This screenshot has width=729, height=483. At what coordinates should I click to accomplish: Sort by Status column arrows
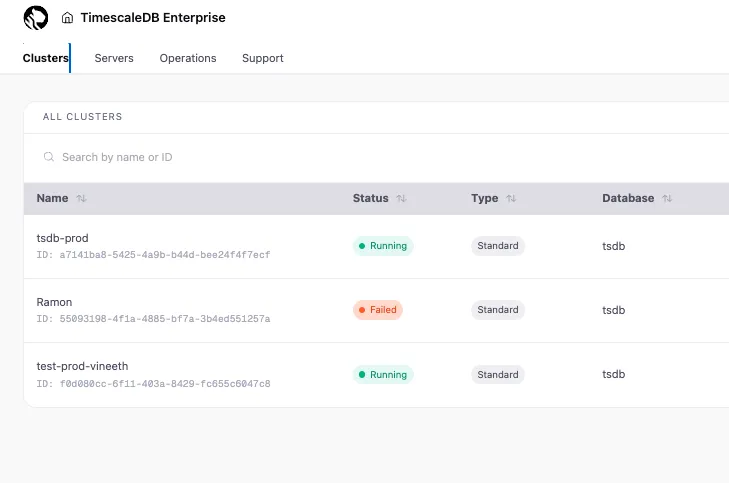pos(401,198)
